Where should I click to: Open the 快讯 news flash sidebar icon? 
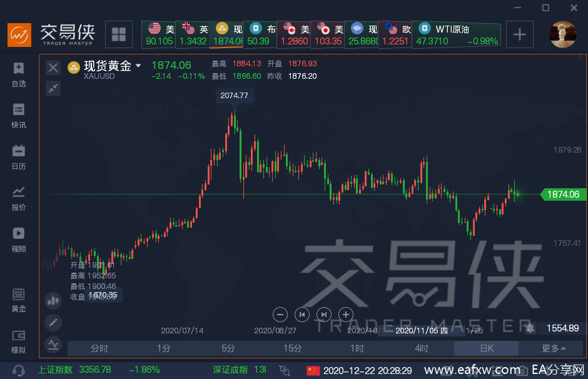click(18, 116)
